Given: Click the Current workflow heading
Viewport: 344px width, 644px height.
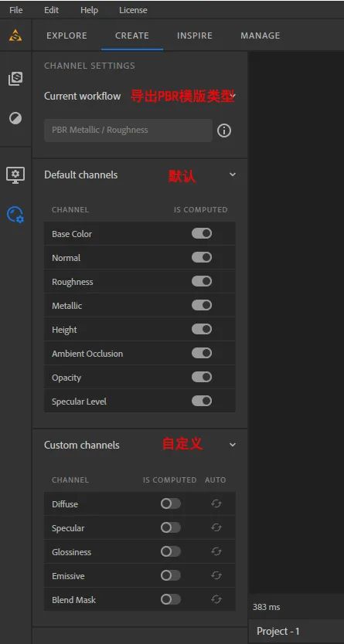Looking at the screenshot, I should [x=83, y=96].
